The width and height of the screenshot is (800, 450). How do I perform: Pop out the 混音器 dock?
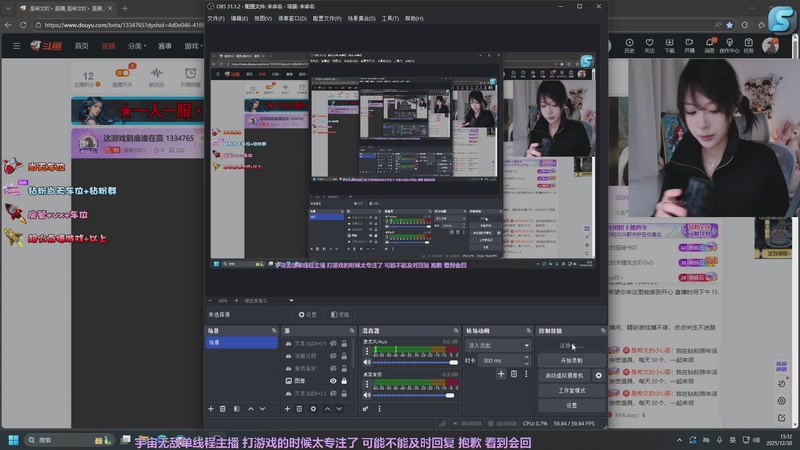click(x=456, y=331)
